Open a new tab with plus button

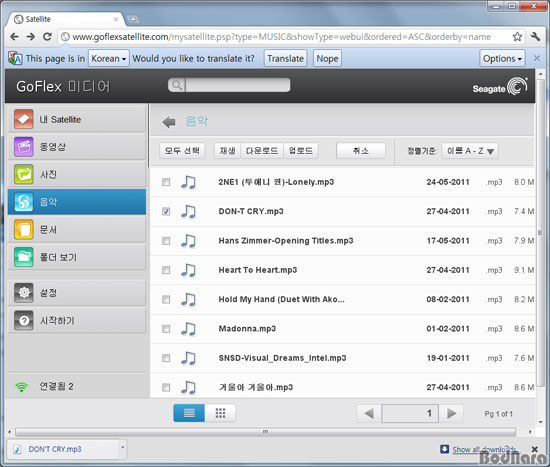tap(133, 20)
